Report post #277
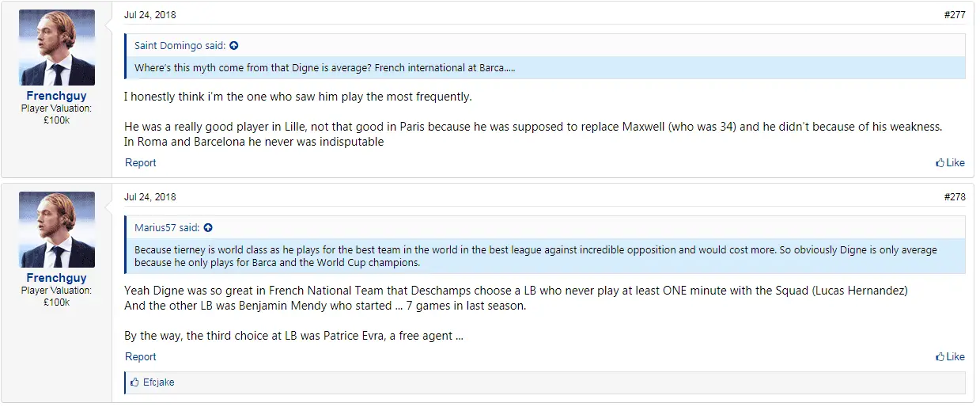Image resolution: width=980 pixels, height=407 pixels. (x=141, y=163)
